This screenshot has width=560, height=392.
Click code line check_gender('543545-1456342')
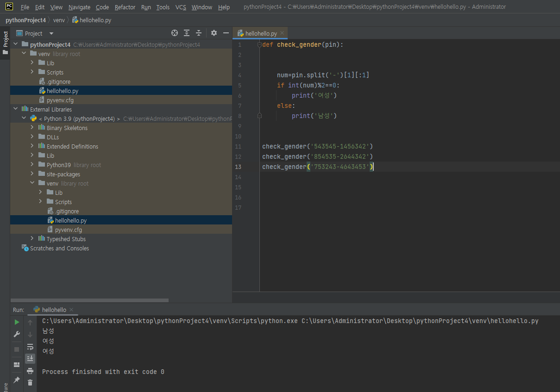tap(317, 146)
